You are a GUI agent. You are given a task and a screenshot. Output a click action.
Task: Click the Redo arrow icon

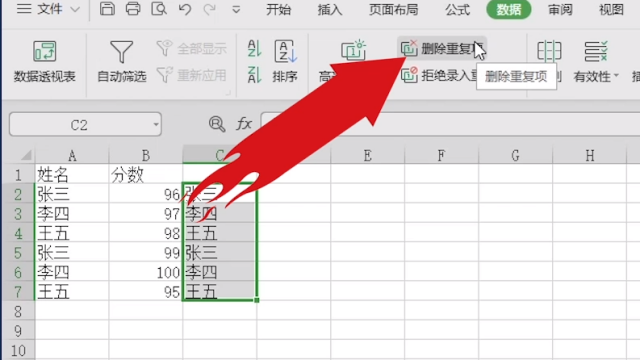[x=210, y=9]
